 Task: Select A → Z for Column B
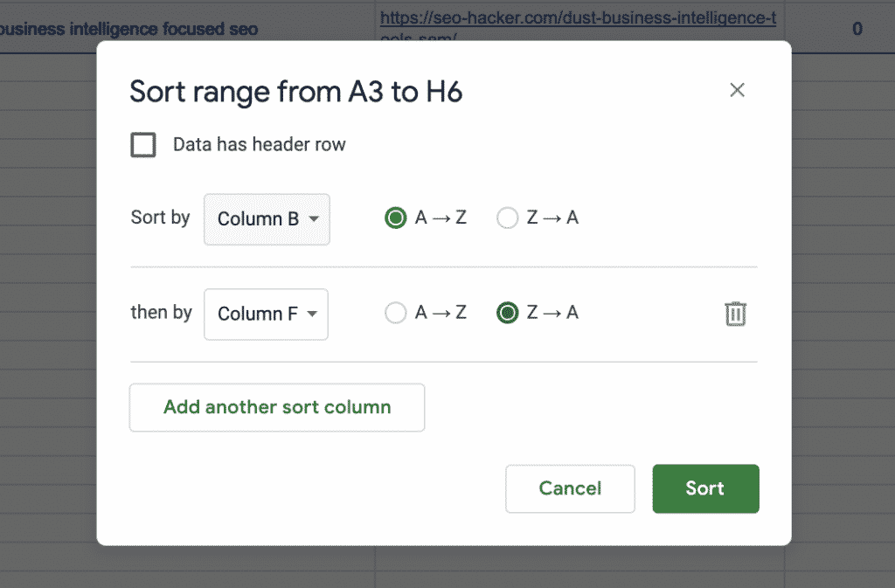[x=396, y=218]
